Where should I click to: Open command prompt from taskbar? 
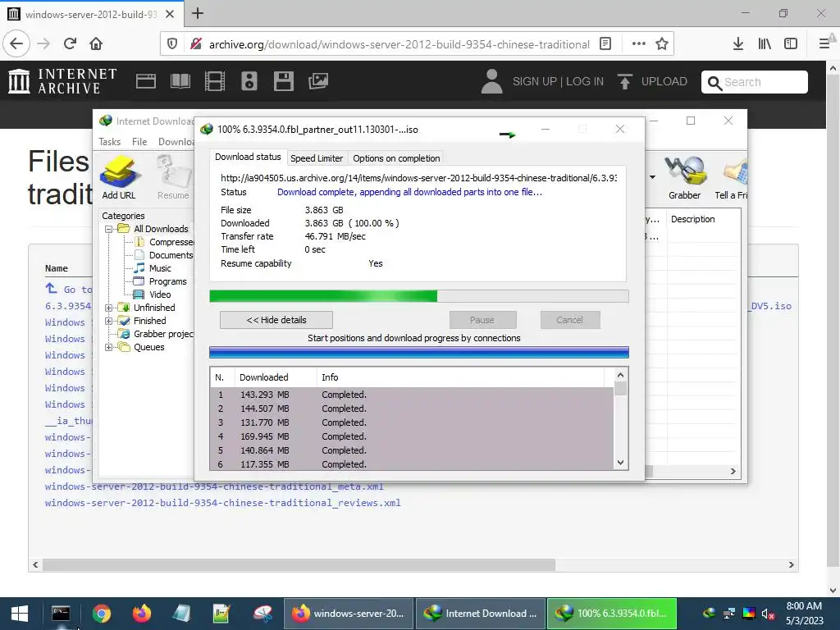[x=61, y=614]
